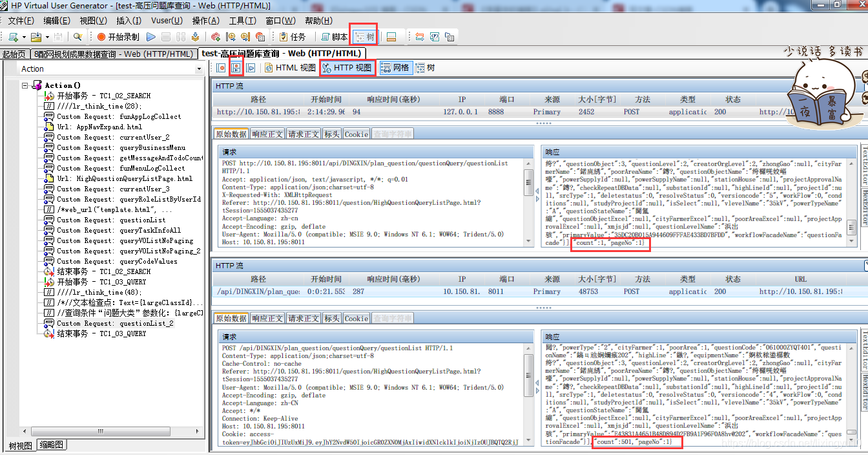Open the Vuser(U) menu

(167, 21)
